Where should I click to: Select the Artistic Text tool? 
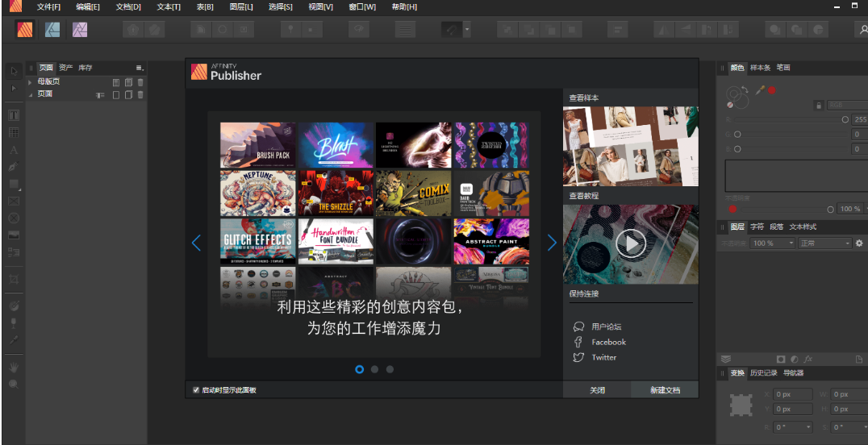pos(14,150)
